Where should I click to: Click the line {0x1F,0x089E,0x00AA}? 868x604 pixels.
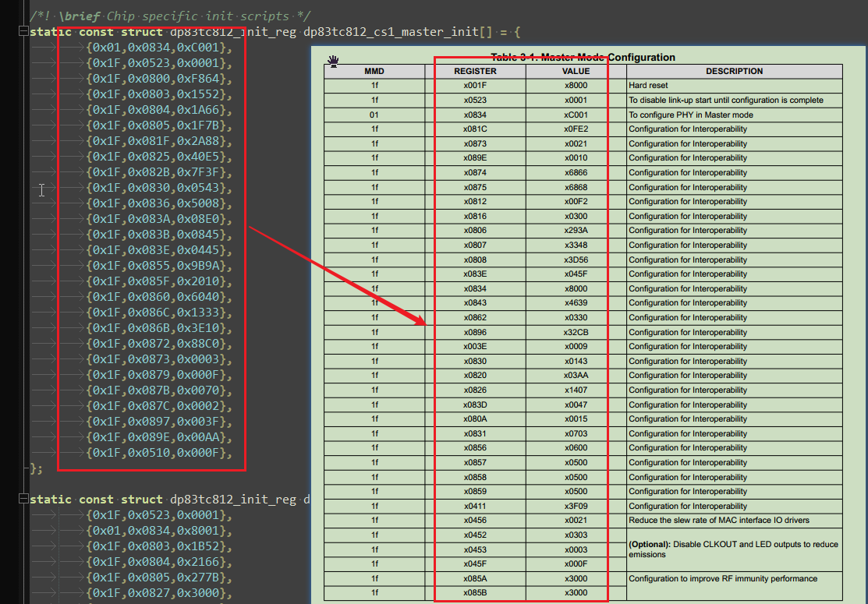159,437
